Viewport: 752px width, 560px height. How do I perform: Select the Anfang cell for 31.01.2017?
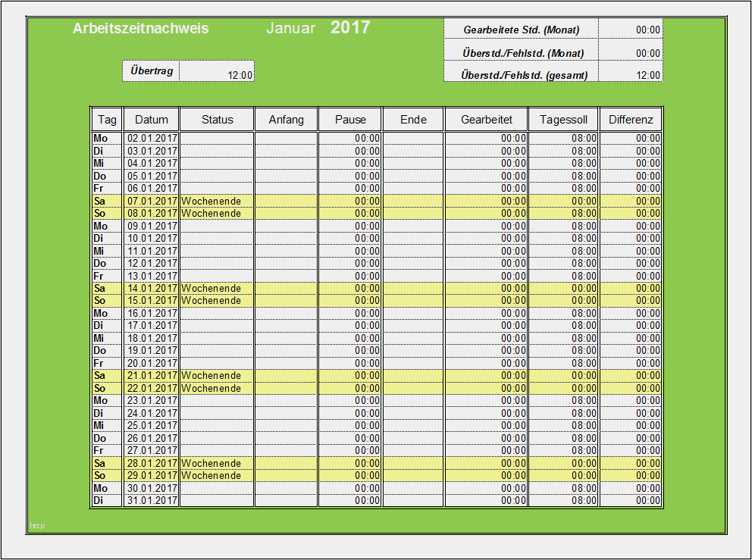[x=287, y=500]
